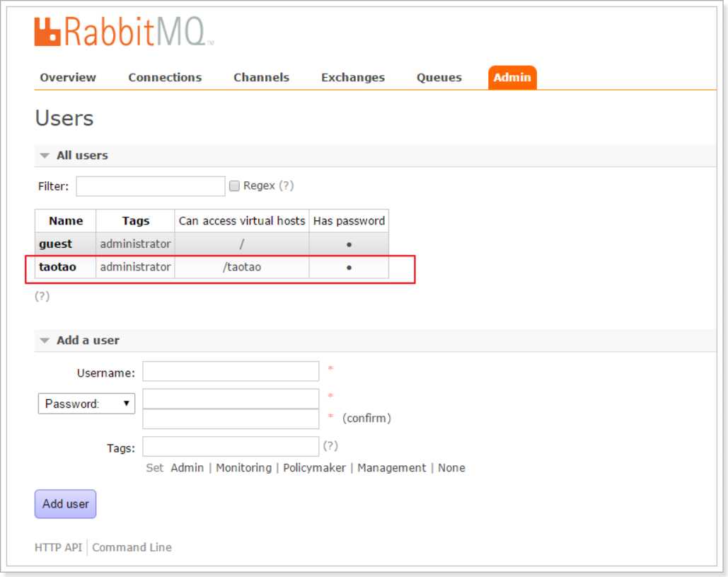Click the Has password column header

point(349,221)
